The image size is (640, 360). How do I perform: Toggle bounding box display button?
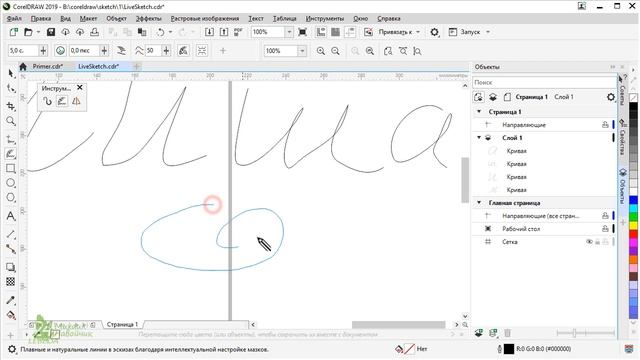coord(202,51)
